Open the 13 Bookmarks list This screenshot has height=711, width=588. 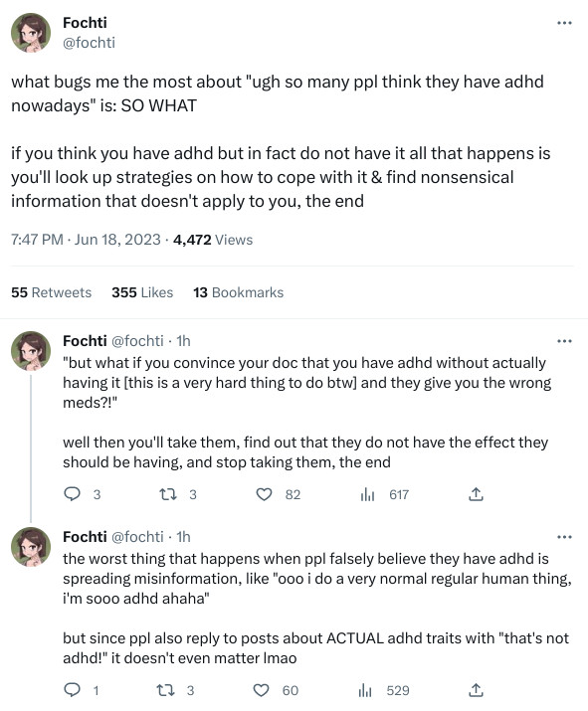point(238,292)
